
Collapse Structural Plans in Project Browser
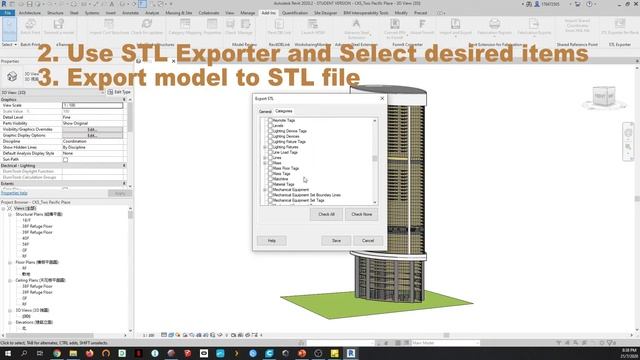[10, 214]
